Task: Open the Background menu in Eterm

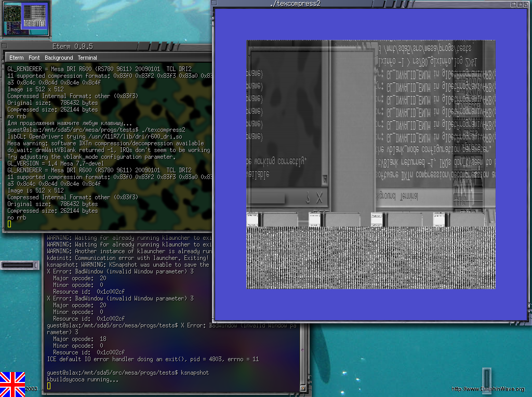Action: [59, 58]
